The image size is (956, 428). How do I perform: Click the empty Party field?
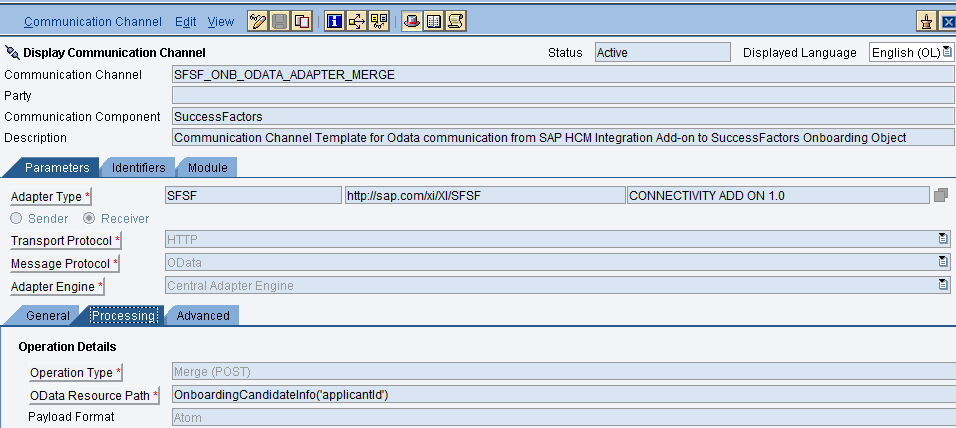point(563,95)
